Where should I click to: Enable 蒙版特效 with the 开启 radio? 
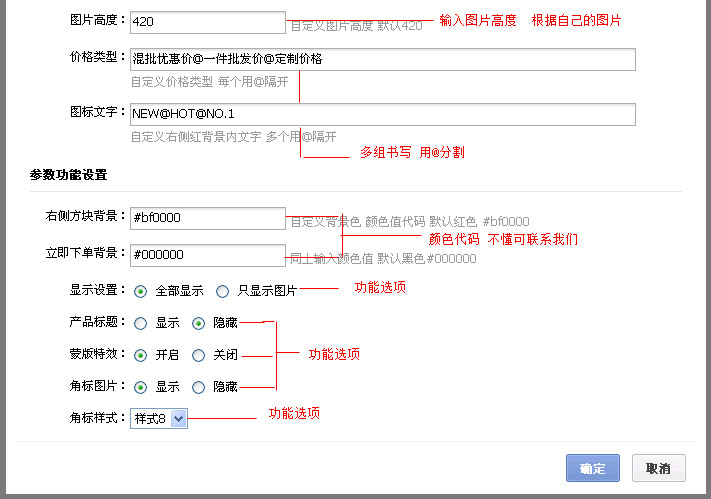[x=140, y=355]
